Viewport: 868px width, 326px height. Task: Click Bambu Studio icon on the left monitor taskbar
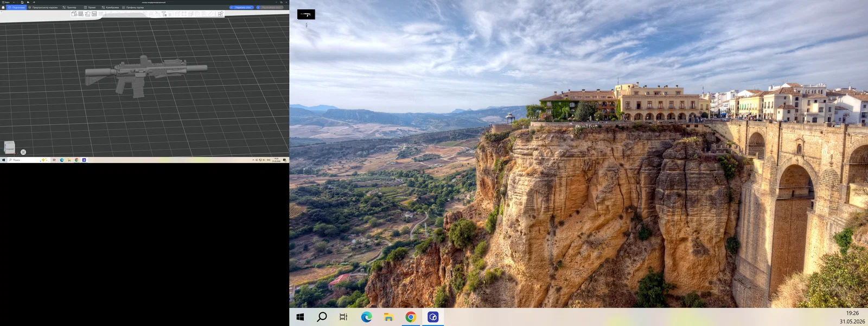pos(84,160)
